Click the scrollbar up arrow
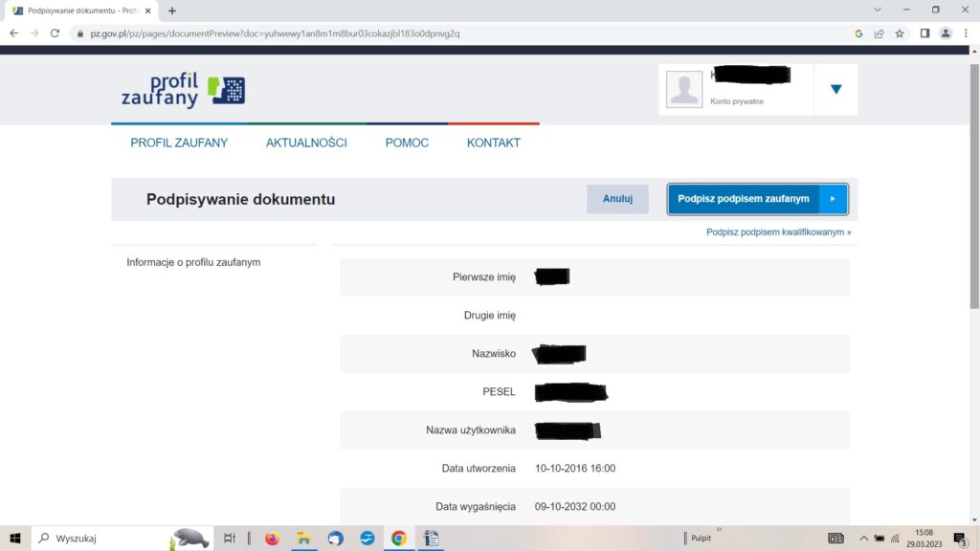 point(974,52)
